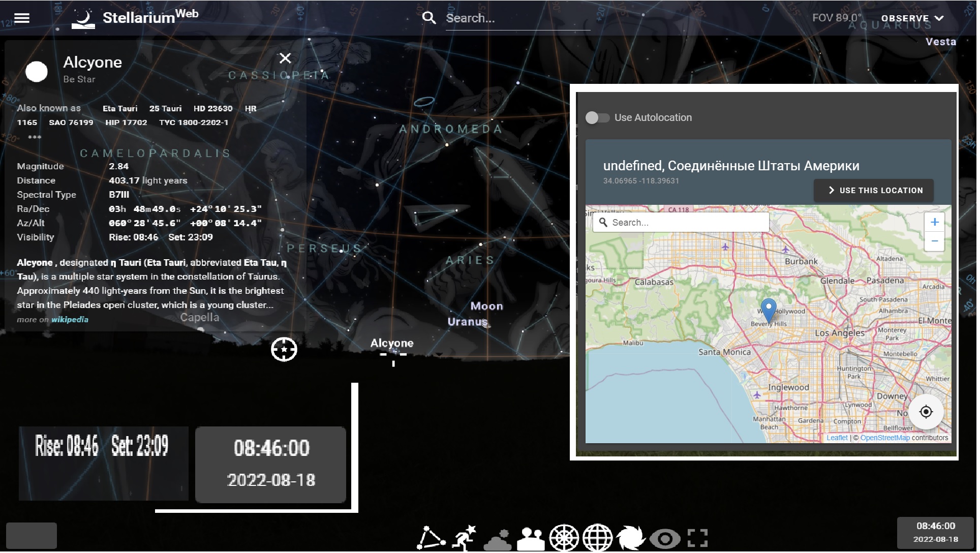The image size is (980, 553).
Task: Click the Burbank map label
Action: point(801,262)
